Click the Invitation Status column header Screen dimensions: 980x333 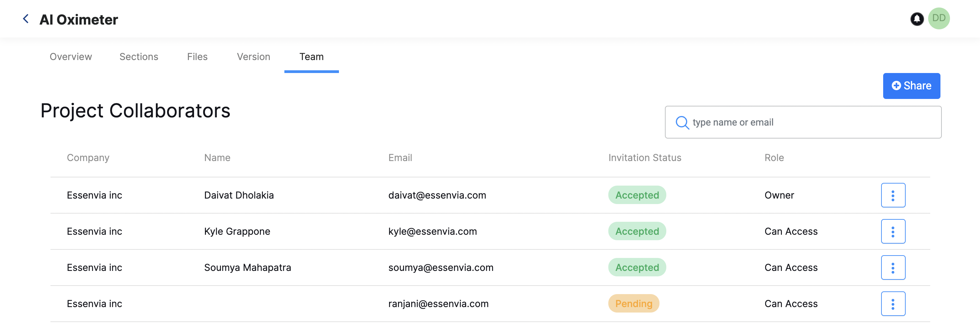coord(645,158)
